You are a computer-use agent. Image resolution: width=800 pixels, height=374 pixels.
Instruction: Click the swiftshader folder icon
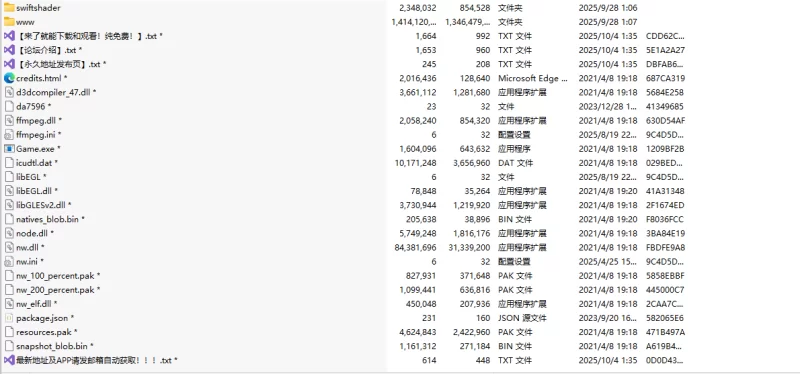[x=9, y=8]
